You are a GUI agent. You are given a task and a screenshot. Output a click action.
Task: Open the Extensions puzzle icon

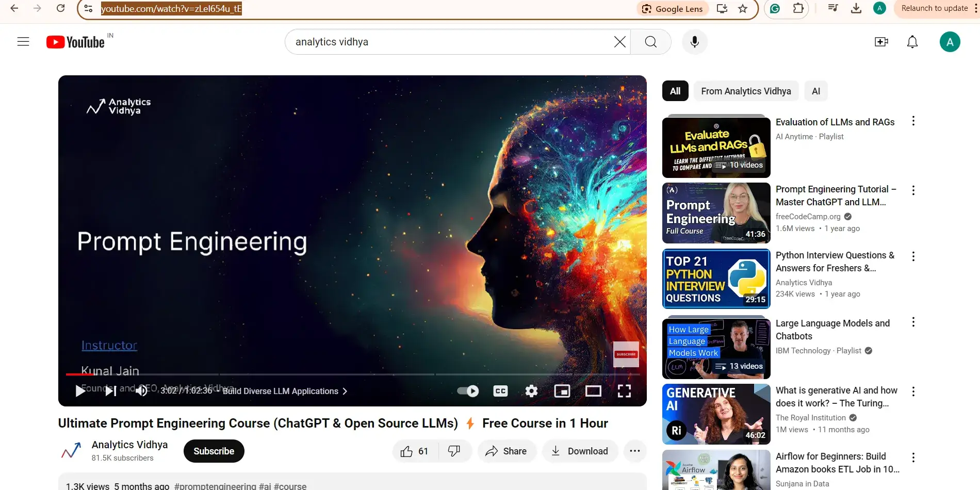click(798, 8)
